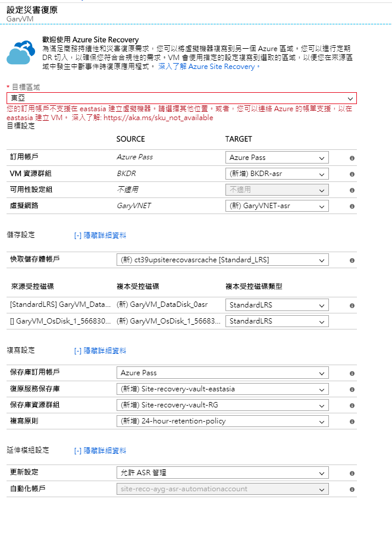The image size is (392, 543).
Task: Open the GaryVNET-asr virtual network dropdown
Action: [x=277, y=206]
